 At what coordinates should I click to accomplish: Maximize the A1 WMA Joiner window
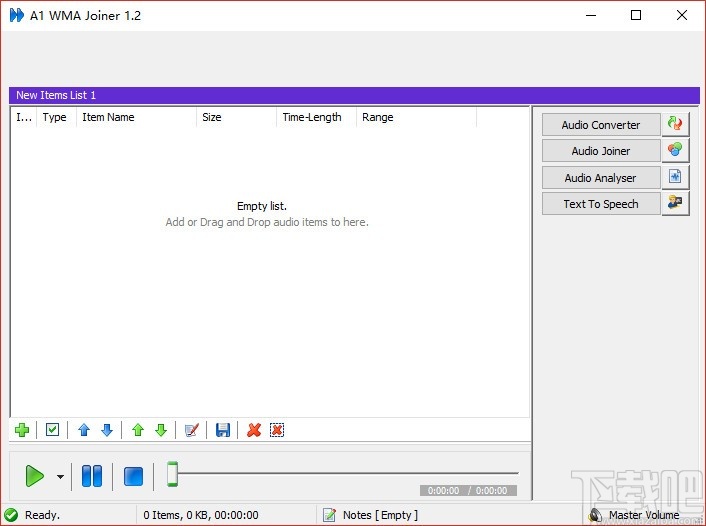click(x=636, y=15)
